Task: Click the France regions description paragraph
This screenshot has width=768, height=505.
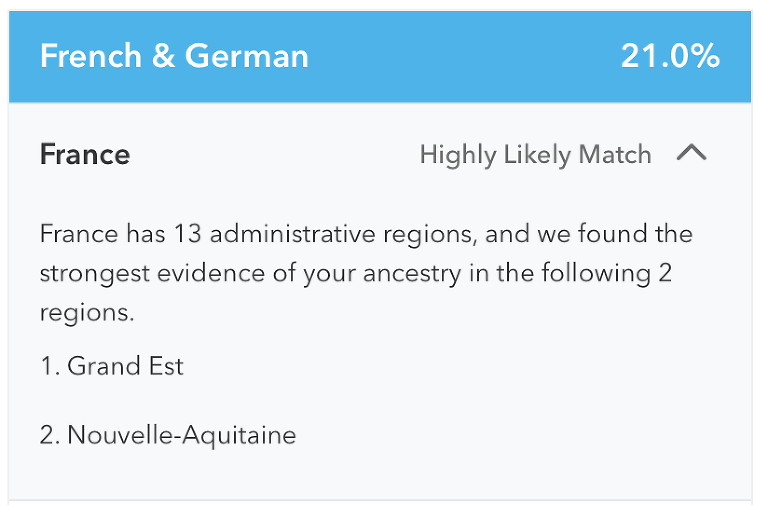Action: (366, 273)
